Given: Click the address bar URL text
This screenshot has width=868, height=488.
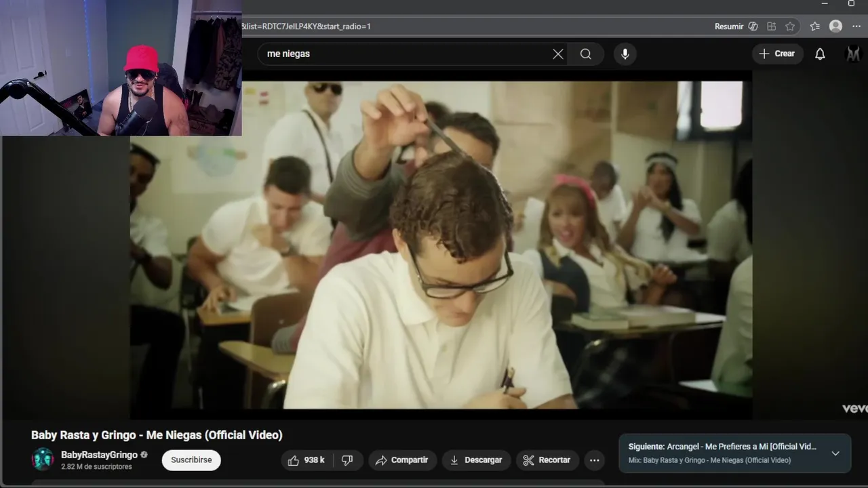Looking at the screenshot, I should [x=306, y=26].
